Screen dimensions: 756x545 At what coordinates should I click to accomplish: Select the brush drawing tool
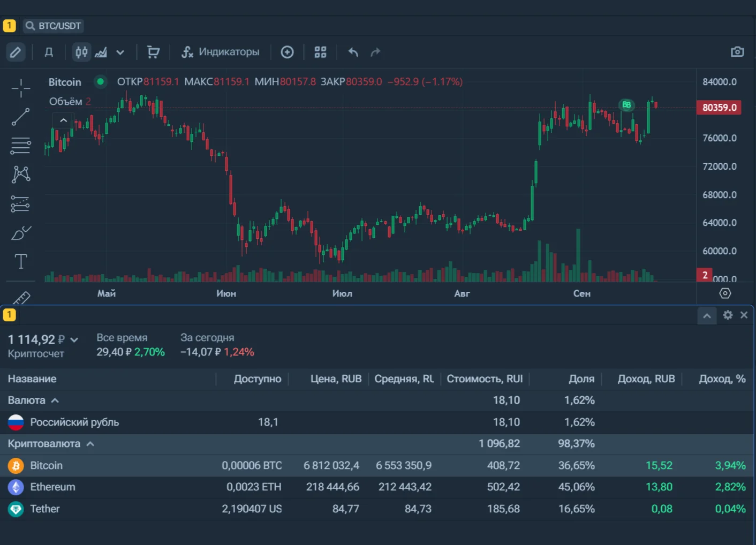pyautogui.click(x=21, y=233)
